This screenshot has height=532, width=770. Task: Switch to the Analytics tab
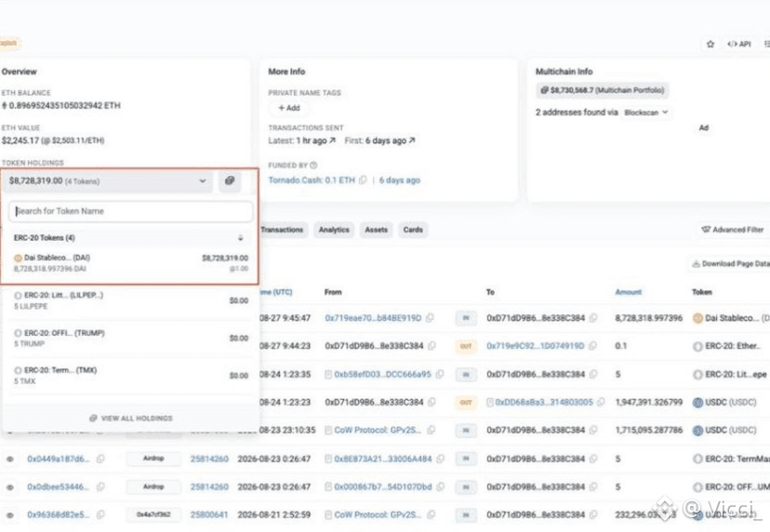click(x=334, y=230)
